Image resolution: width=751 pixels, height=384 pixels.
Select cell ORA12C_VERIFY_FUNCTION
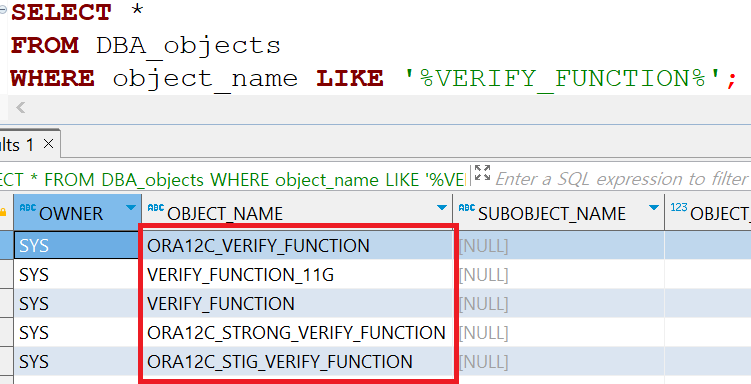tap(297, 246)
